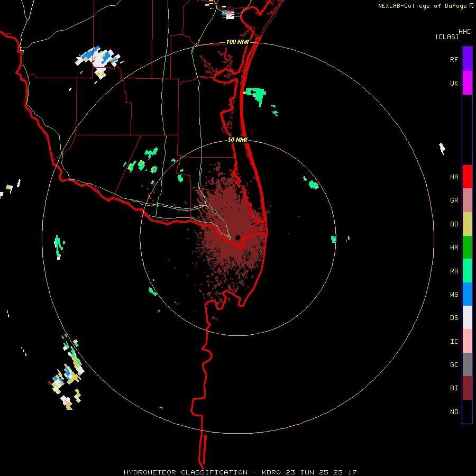
Task: Click the HA red legend swatch
Action: click(x=467, y=177)
